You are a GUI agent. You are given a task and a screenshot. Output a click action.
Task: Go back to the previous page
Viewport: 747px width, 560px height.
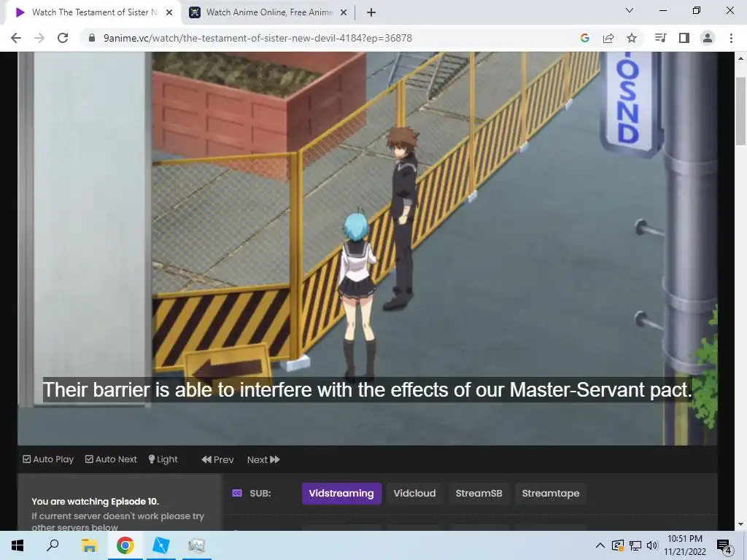click(x=16, y=38)
